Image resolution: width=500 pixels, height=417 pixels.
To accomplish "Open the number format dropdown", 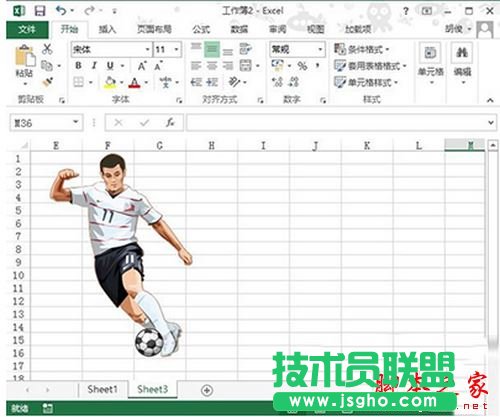I will [x=320, y=50].
